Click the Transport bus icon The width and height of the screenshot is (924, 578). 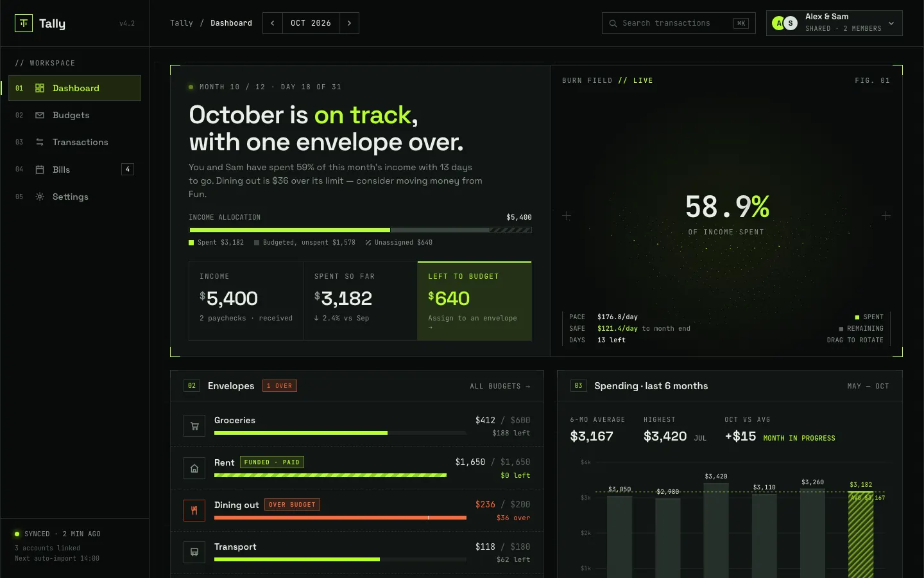(x=194, y=552)
